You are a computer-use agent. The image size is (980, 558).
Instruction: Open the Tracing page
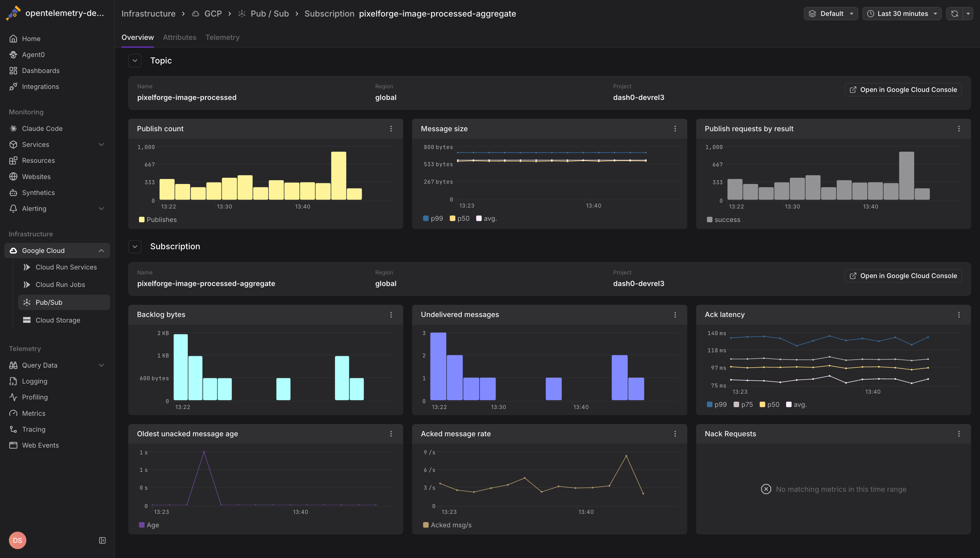(57, 429)
